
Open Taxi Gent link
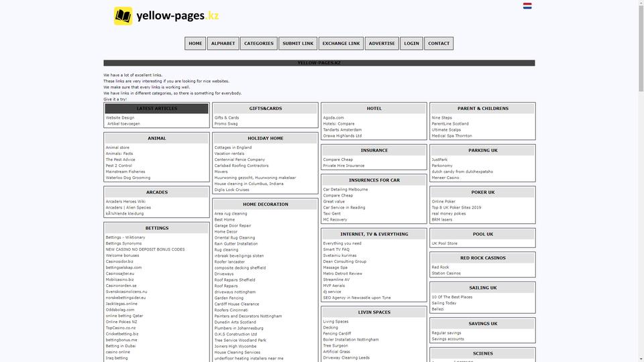point(332,213)
